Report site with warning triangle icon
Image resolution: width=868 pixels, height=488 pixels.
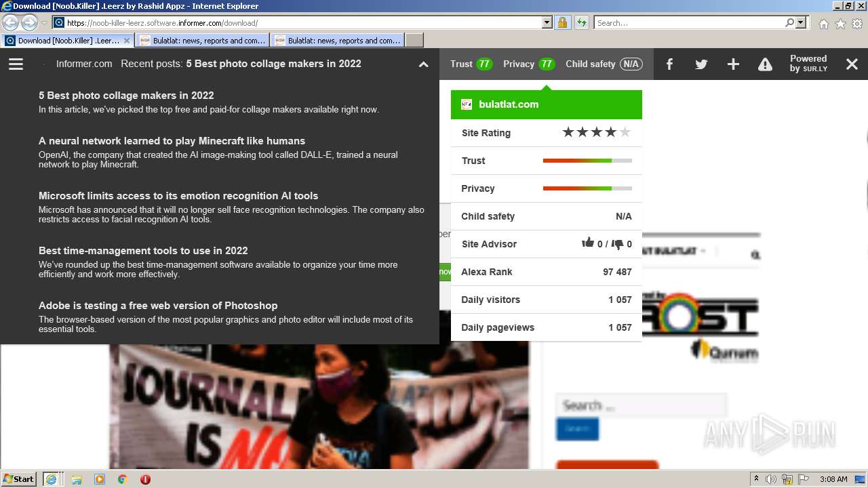pyautogui.click(x=765, y=64)
